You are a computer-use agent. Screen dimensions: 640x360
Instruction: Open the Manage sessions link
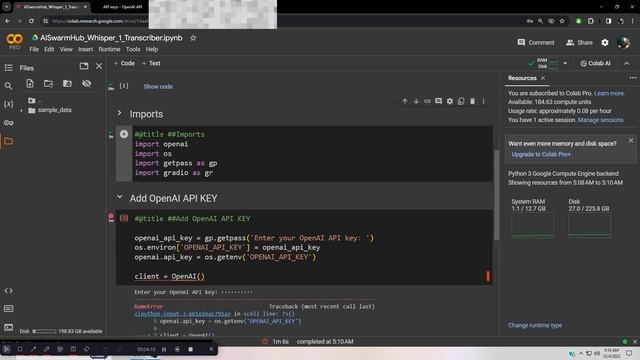600,120
